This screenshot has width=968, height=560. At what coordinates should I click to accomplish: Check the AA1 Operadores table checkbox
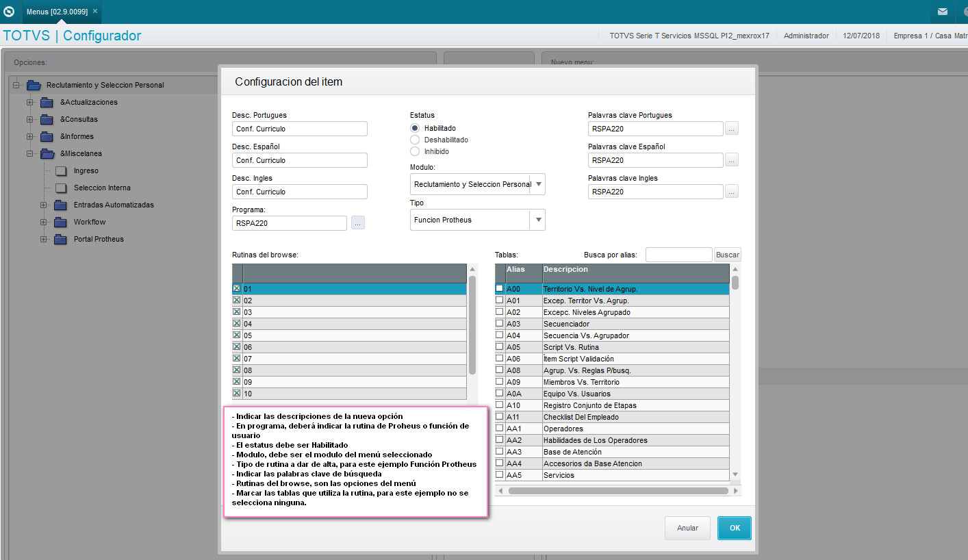(500, 429)
